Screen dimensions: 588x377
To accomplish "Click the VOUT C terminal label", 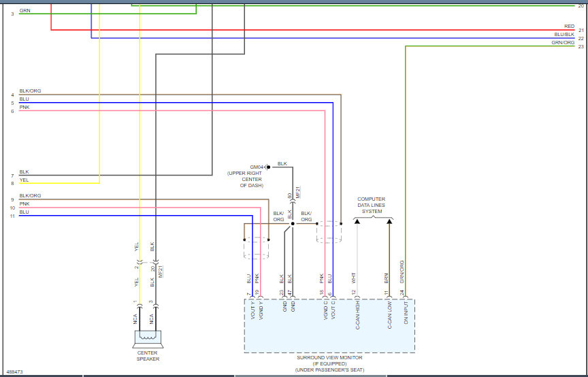I will (x=333, y=311).
